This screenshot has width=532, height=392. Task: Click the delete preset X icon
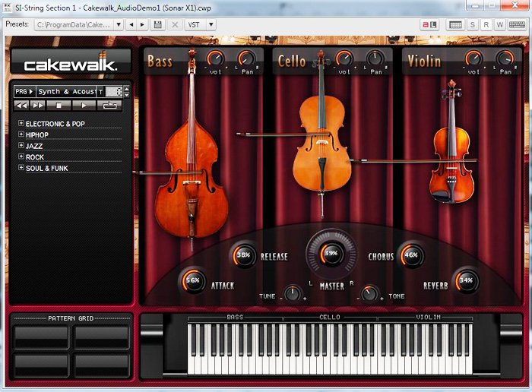(x=175, y=25)
